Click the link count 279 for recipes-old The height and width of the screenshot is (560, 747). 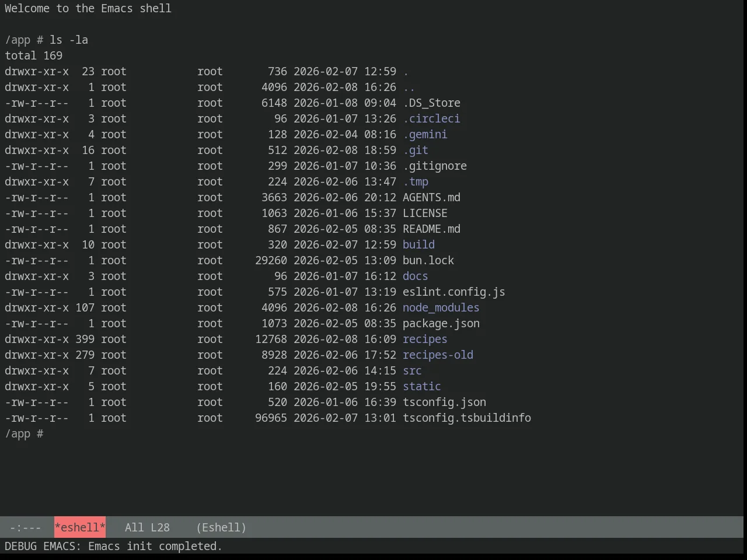pyautogui.click(x=85, y=355)
